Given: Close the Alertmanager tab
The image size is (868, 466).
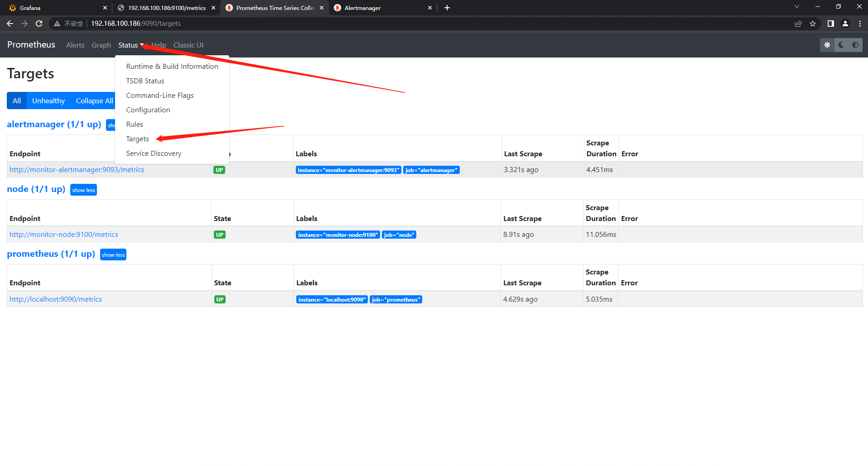Looking at the screenshot, I should click(x=430, y=8).
